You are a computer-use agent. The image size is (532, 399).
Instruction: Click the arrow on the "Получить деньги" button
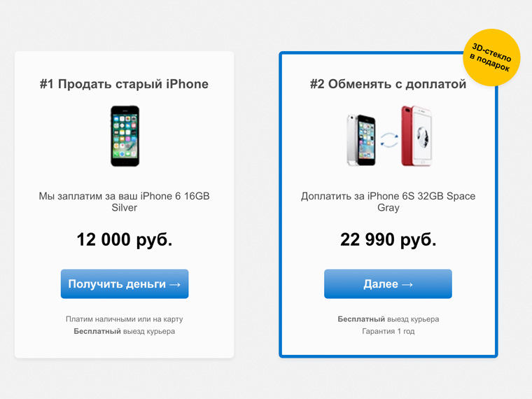pyautogui.click(x=174, y=284)
